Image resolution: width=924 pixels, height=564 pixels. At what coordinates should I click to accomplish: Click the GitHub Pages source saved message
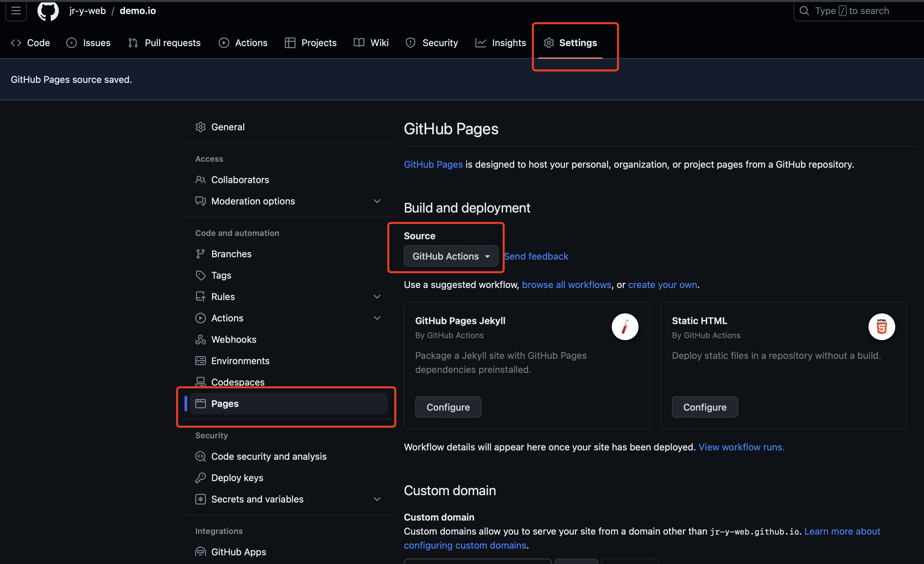pos(71,80)
